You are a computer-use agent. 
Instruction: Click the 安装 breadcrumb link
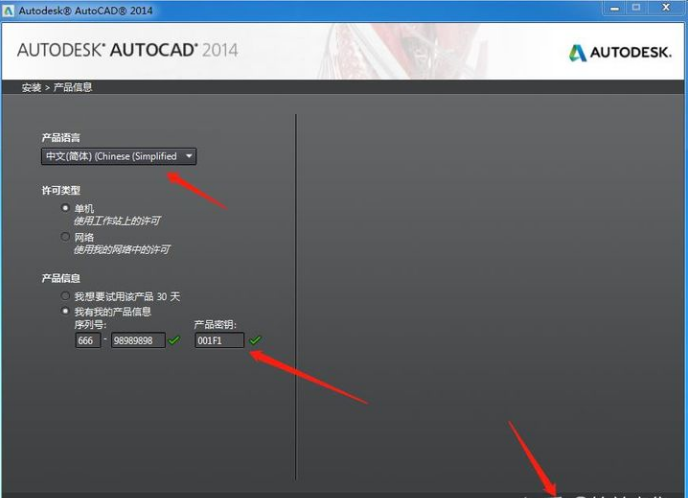click(31, 87)
